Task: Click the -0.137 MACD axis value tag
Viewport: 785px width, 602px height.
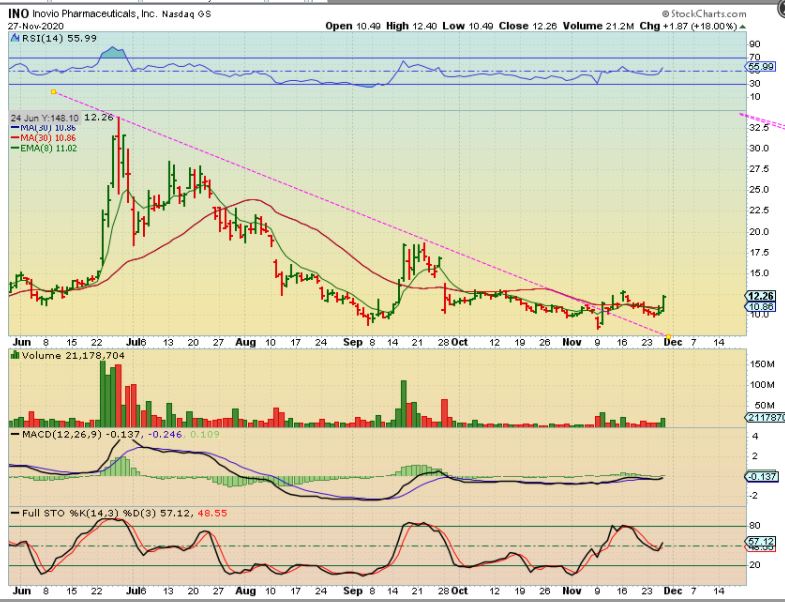Action: (x=762, y=476)
